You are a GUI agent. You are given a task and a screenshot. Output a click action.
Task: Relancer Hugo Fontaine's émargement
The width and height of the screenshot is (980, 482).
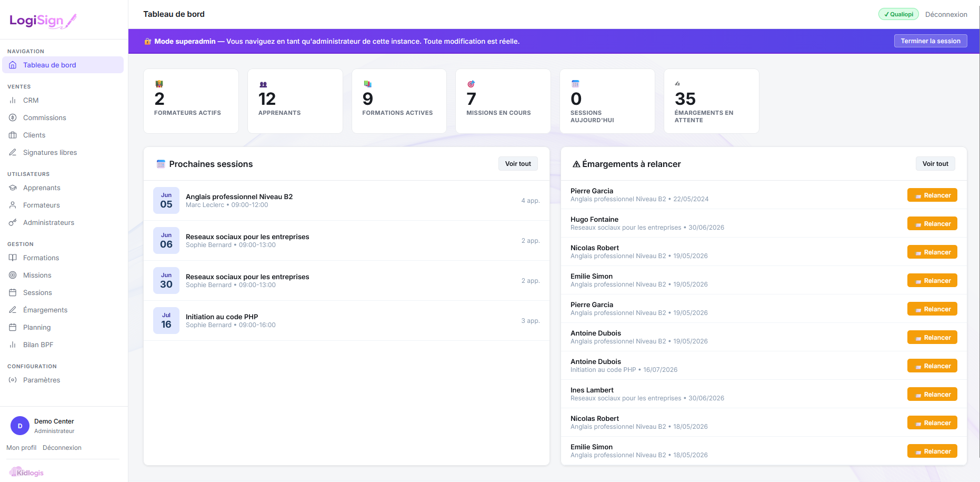[x=932, y=223]
